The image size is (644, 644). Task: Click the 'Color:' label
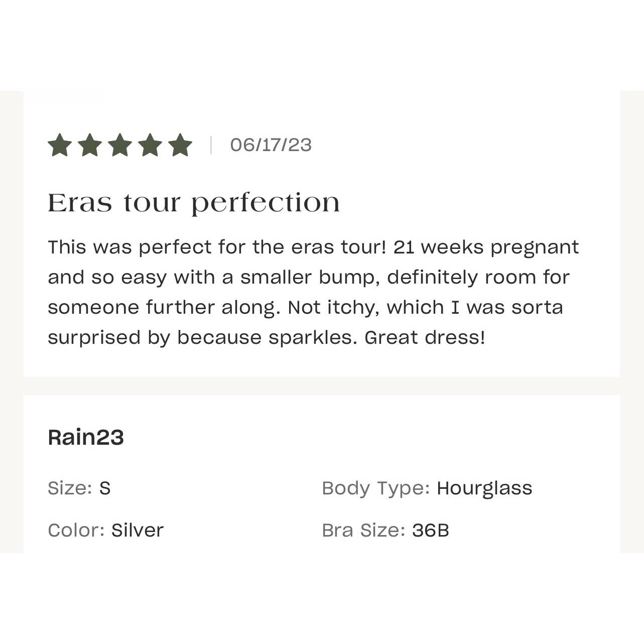[76, 530]
